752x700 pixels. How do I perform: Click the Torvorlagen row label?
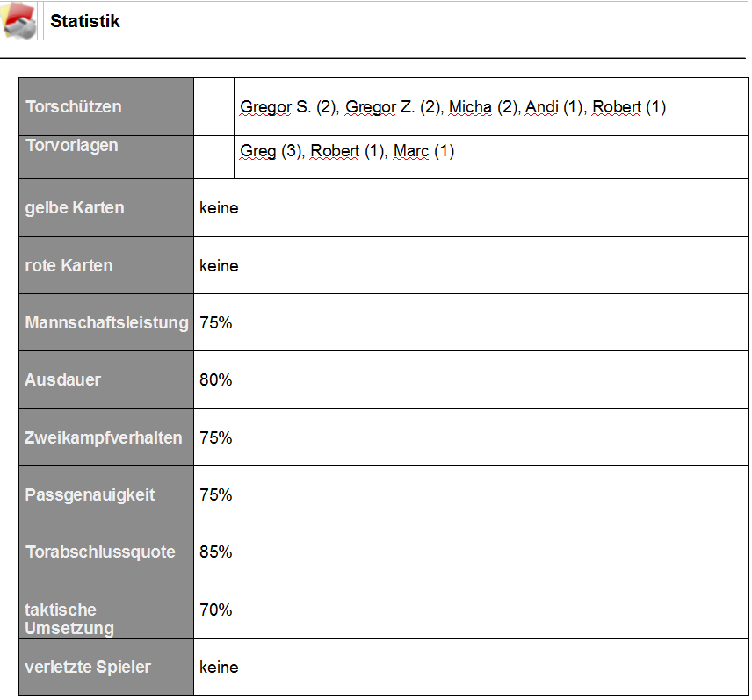(x=71, y=145)
